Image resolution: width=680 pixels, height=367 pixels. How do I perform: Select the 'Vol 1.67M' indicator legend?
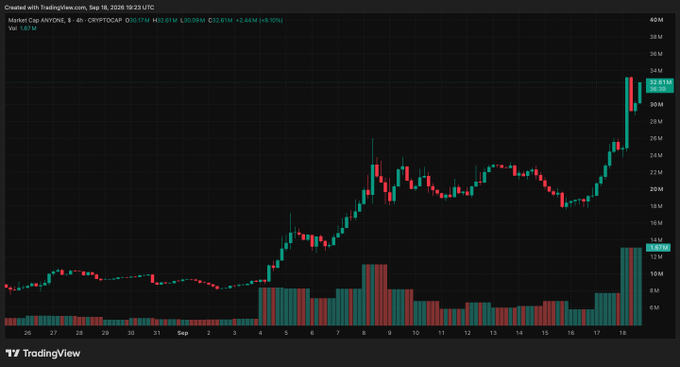22,28
